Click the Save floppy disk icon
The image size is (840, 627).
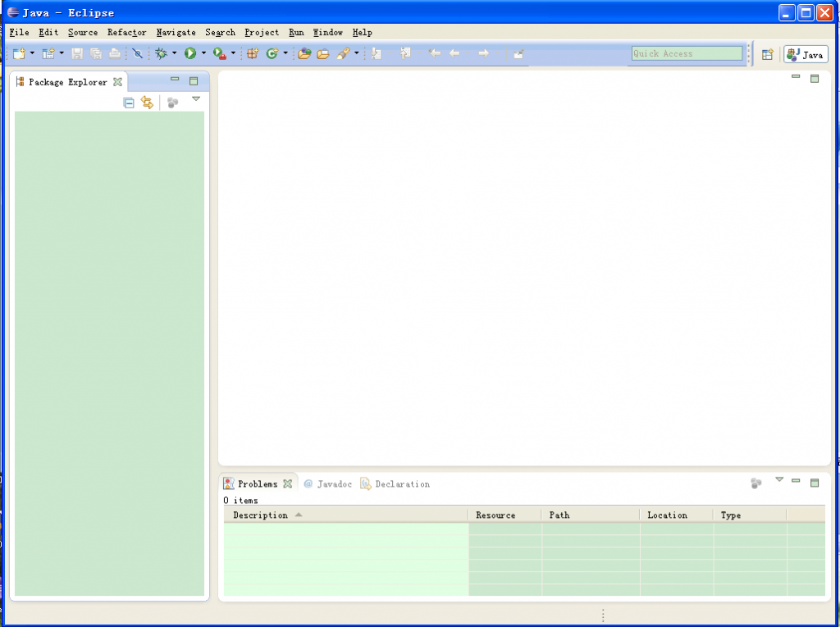(77, 53)
